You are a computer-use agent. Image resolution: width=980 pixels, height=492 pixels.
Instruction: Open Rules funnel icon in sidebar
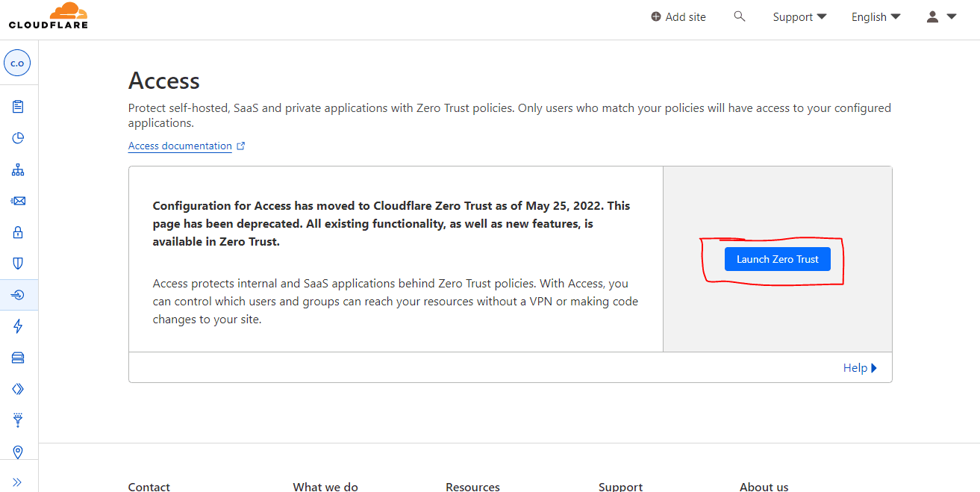18,420
